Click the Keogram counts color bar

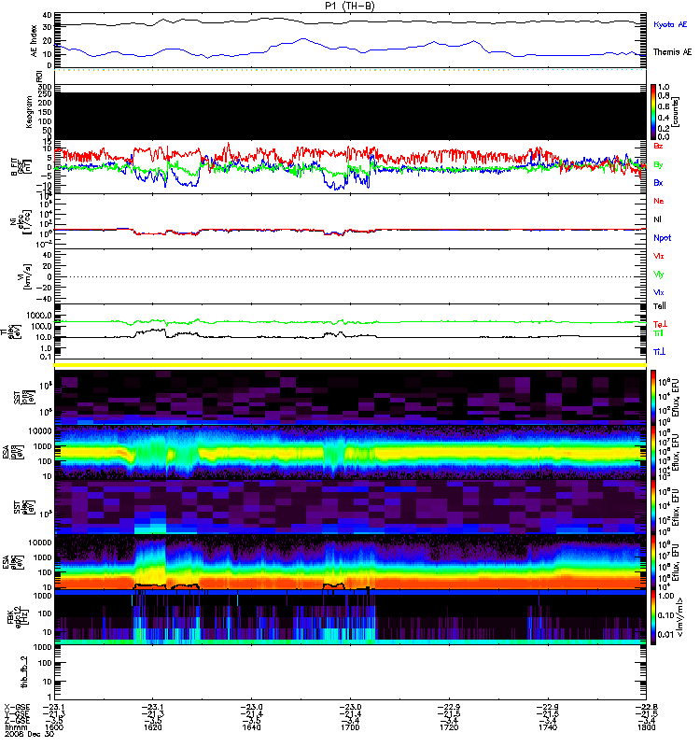(653, 112)
